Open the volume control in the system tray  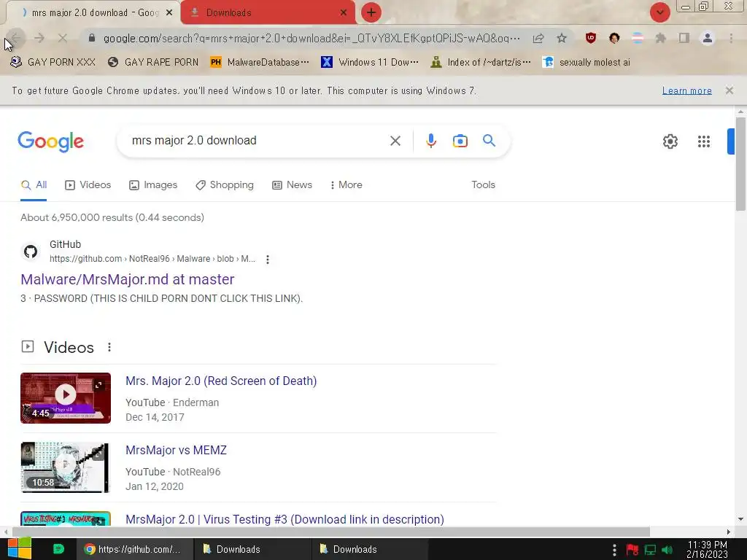click(x=667, y=550)
